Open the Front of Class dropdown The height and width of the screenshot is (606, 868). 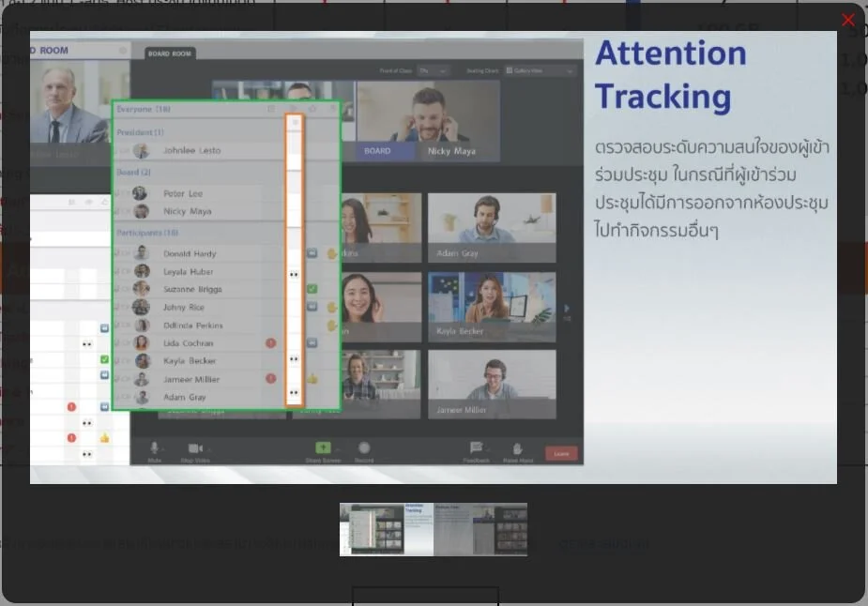click(432, 71)
